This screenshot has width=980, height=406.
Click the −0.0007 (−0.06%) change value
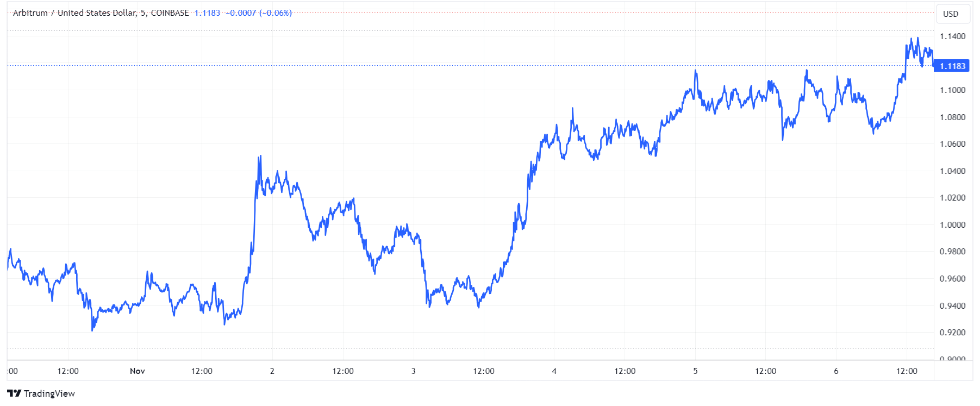coord(259,13)
